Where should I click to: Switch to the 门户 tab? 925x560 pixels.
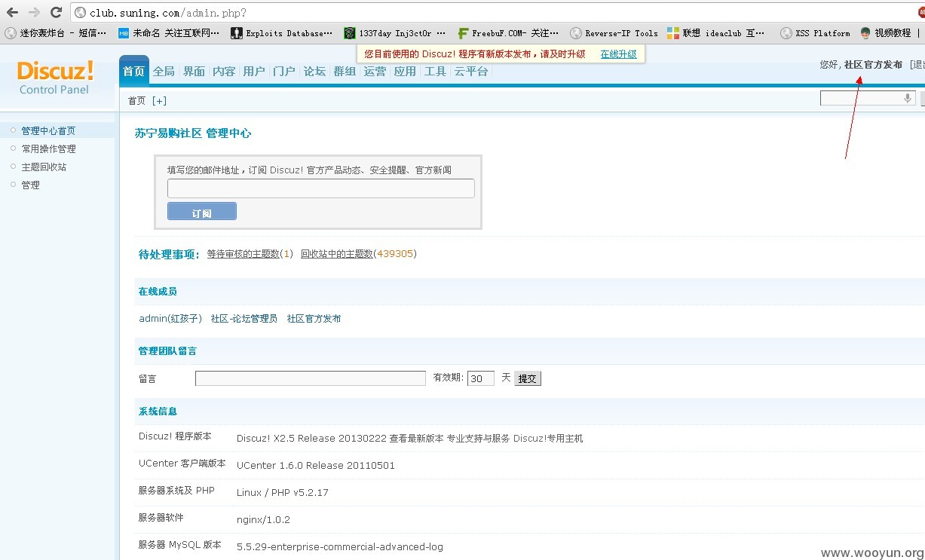tap(284, 72)
